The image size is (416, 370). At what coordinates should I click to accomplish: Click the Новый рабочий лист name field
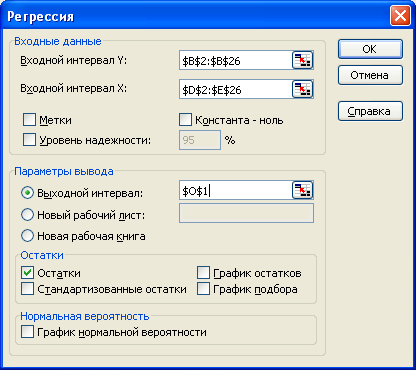click(x=246, y=213)
